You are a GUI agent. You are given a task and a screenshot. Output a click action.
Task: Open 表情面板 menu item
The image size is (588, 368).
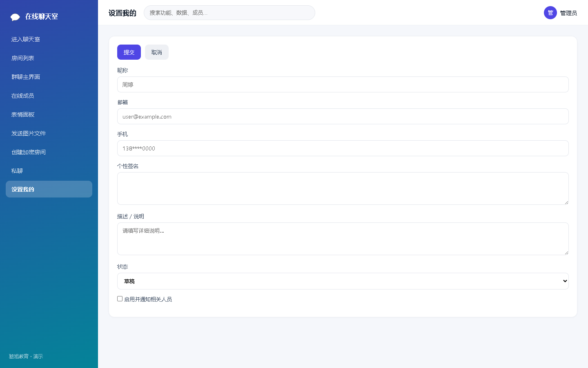tap(49, 114)
